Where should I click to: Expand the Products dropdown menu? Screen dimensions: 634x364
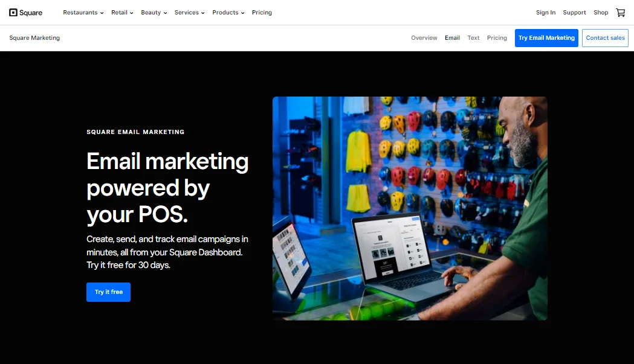pos(228,13)
